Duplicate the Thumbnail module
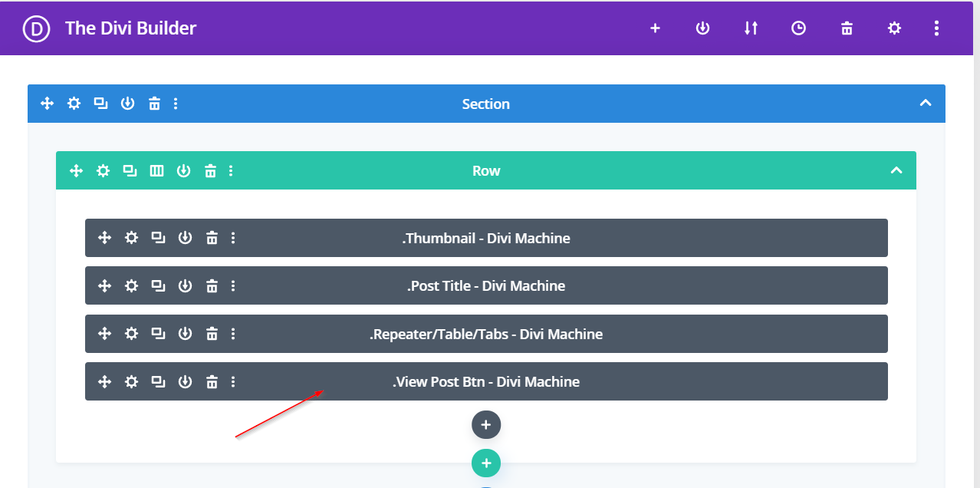The height and width of the screenshot is (488, 980). tap(158, 238)
